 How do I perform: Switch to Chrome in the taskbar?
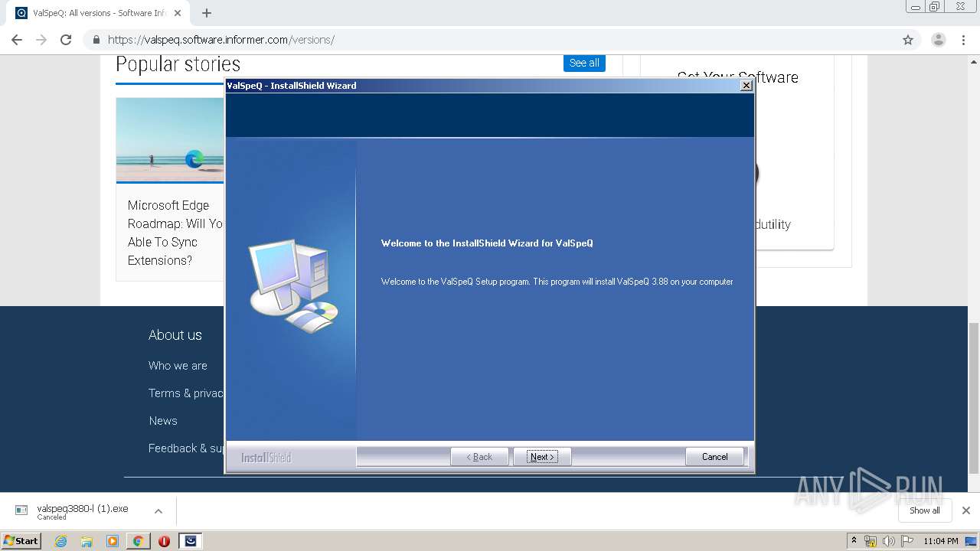138,541
